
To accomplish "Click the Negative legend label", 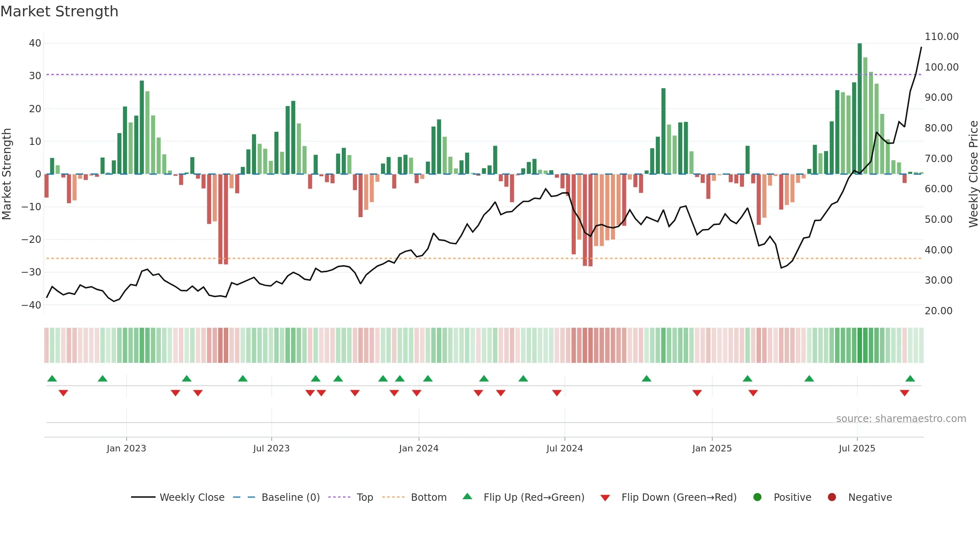I will pyautogui.click(x=870, y=497).
